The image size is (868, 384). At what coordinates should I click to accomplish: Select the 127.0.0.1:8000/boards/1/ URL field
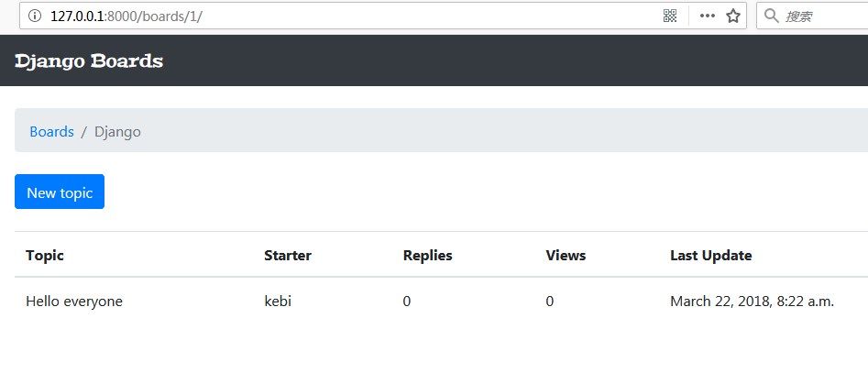coord(355,16)
